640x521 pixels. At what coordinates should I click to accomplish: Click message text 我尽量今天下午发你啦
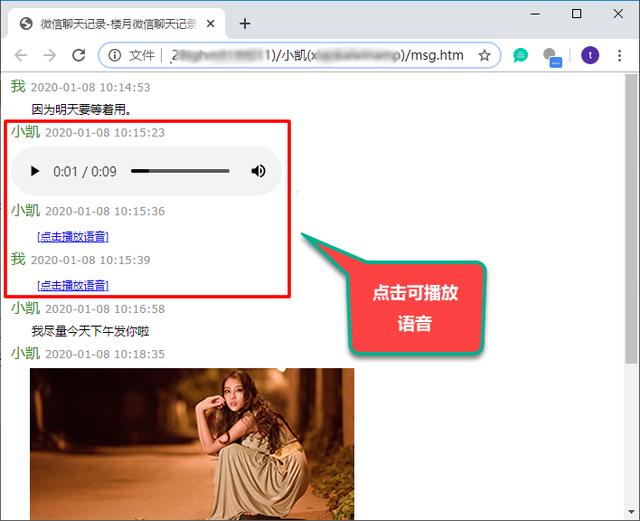pyautogui.click(x=90, y=331)
